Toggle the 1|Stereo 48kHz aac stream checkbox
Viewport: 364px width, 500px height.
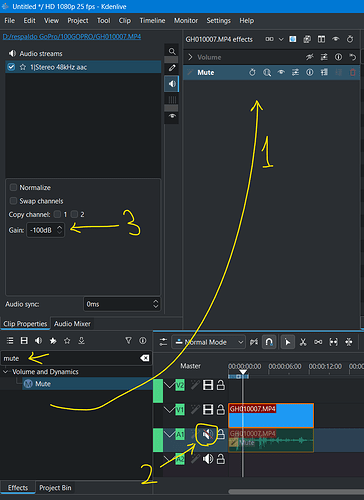tap(11, 67)
